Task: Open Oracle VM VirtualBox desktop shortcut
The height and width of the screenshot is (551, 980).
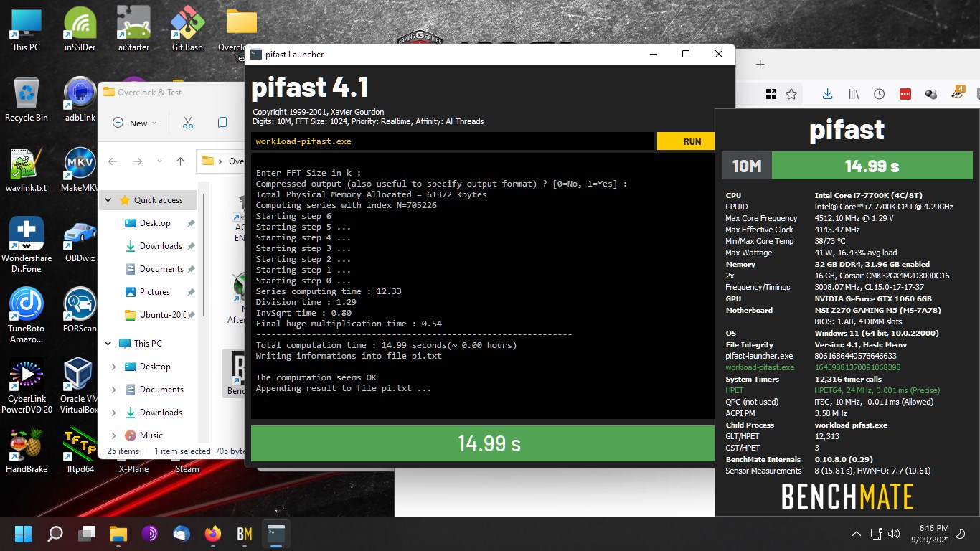Action: coord(80,385)
